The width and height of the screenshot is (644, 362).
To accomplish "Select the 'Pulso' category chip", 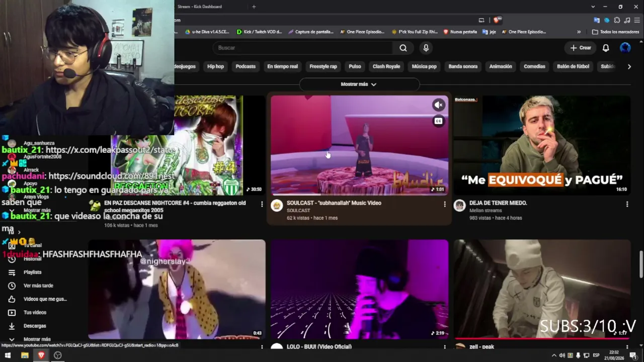I will tap(355, 66).
